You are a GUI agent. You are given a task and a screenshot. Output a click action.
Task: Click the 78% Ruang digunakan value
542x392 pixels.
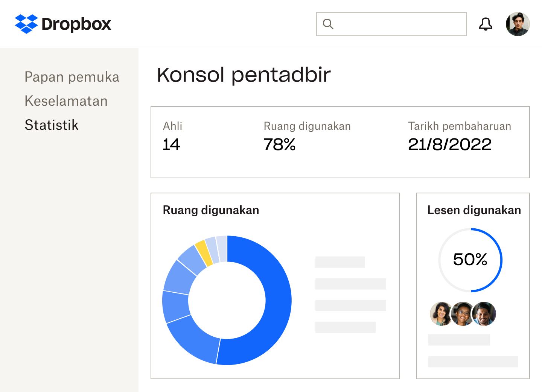tap(280, 144)
